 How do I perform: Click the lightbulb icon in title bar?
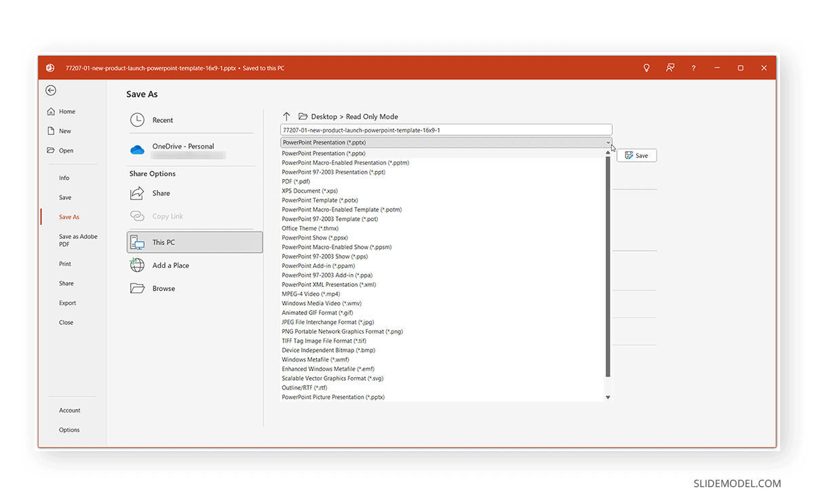646,68
